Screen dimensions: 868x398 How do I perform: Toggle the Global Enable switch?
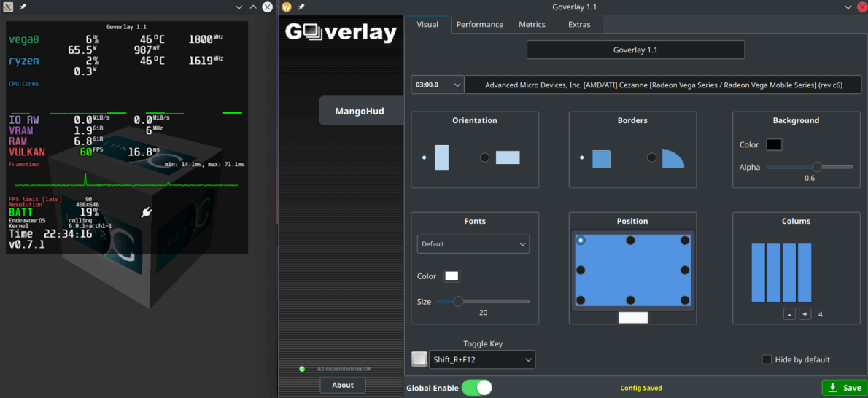click(x=476, y=388)
